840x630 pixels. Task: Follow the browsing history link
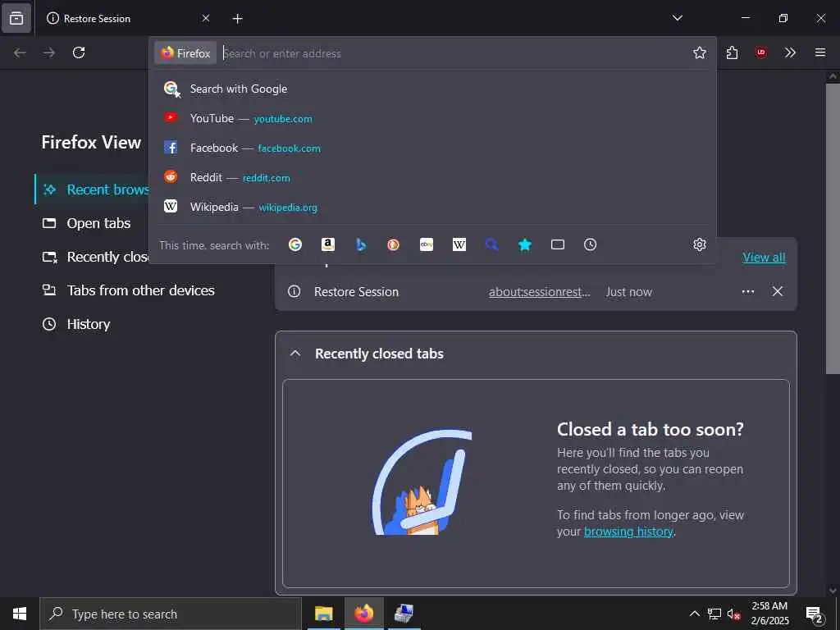[x=628, y=532]
